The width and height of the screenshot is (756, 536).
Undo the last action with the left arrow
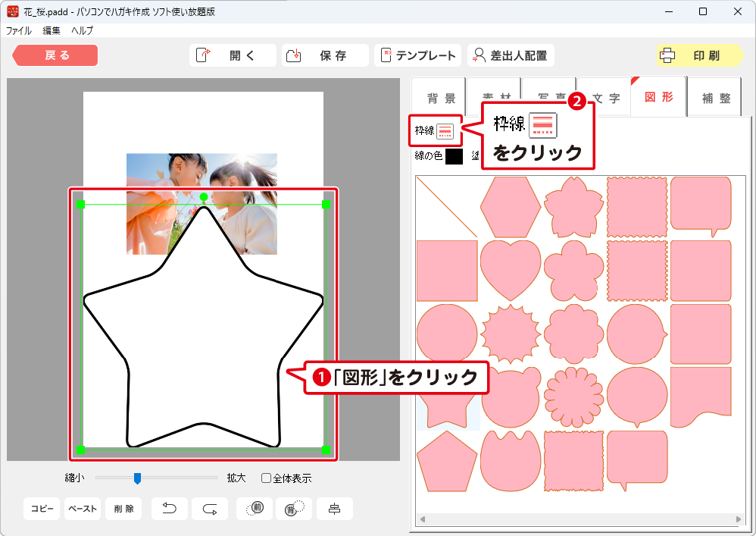pos(170,509)
